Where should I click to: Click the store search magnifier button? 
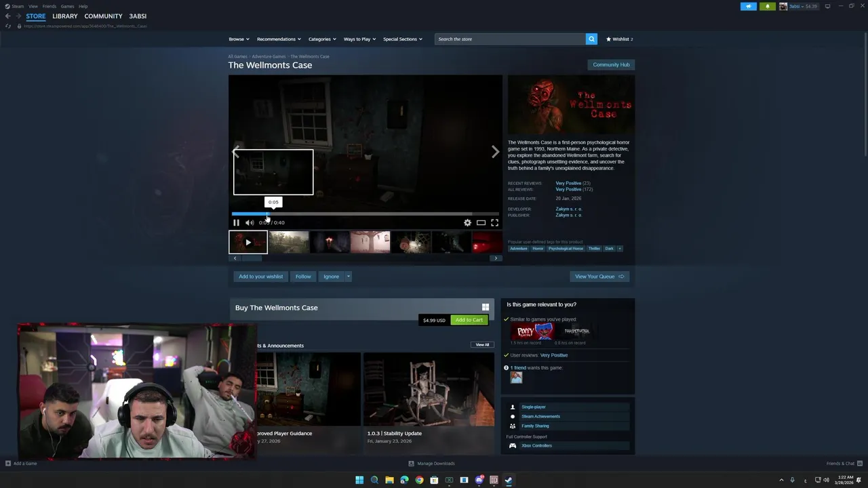(x=591, y=39)
